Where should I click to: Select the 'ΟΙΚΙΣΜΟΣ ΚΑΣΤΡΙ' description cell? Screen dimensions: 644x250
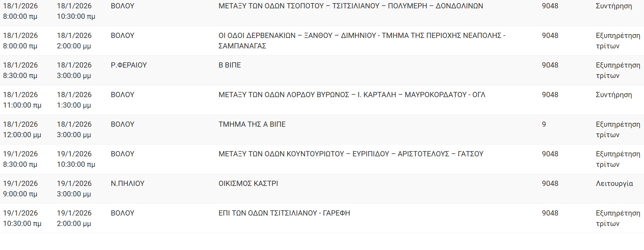click(248, 183)
